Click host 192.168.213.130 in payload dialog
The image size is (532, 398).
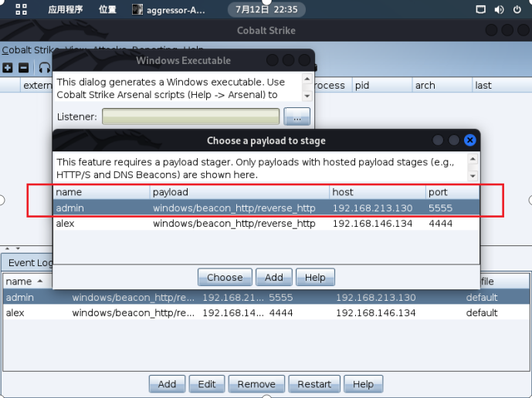[372, 207]
